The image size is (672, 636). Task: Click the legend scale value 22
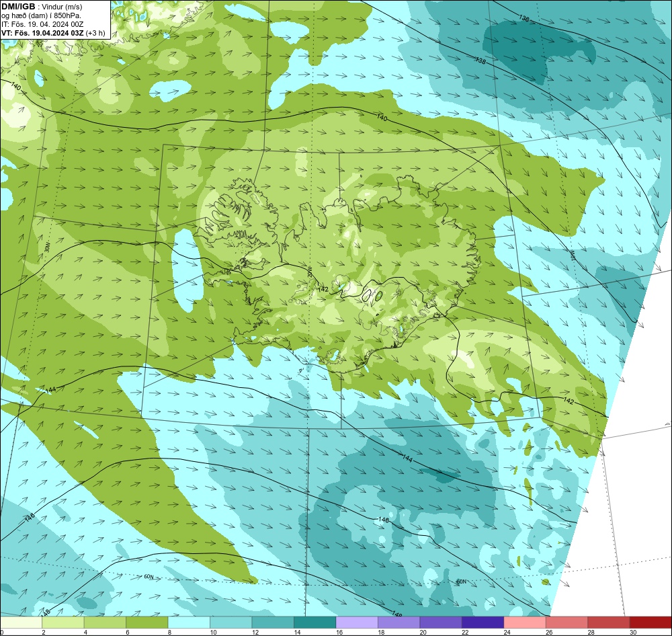[465, 632]
